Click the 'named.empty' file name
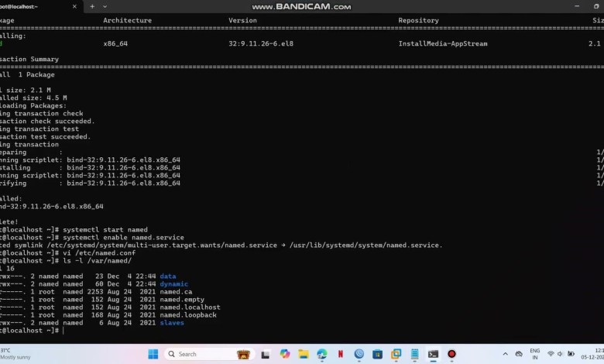The width and height of the screenshot is (604, 364). pyautogui.click(x=182, y=300)
